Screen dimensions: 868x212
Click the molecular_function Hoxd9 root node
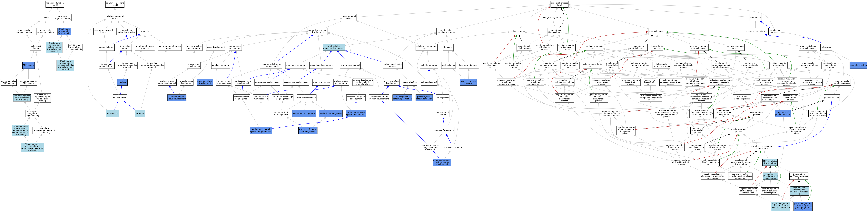tap(55, 4)
